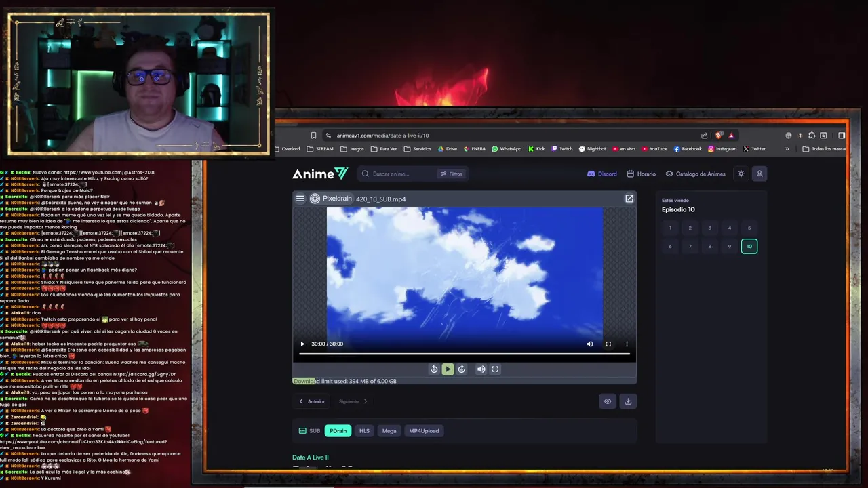
Task: Toggle fullscreen in the Pixeldrain toolbar
Action: point(495,369)
